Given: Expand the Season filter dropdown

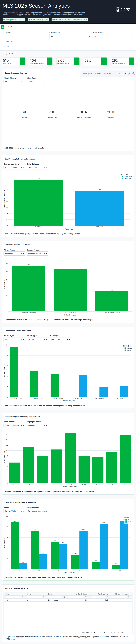Looking at the screenshot, I should click(x=27, y=36).
